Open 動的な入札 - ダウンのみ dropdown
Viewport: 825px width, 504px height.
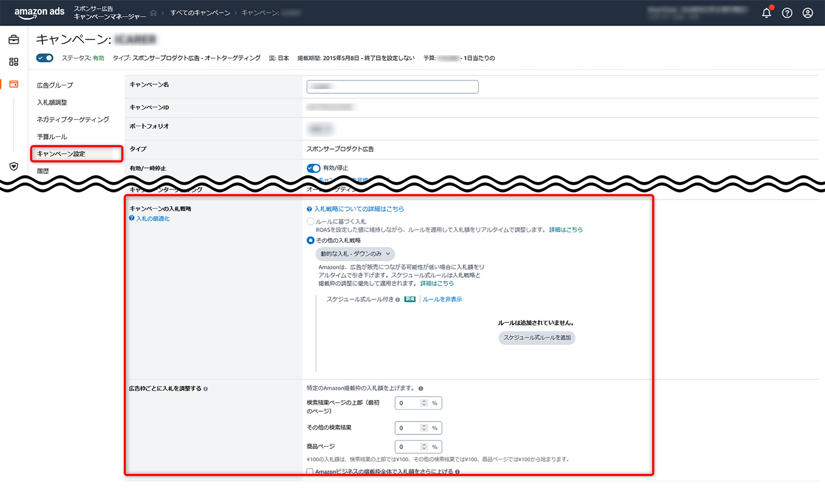[355, 254]
